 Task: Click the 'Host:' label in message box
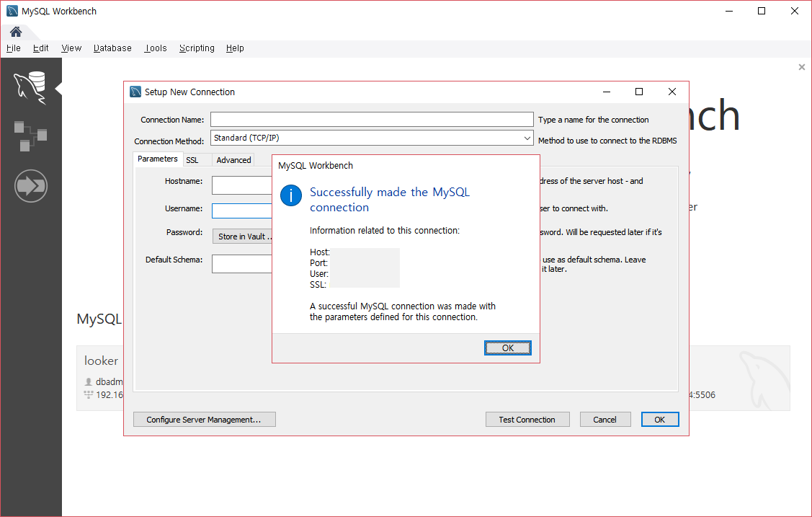coord(319,252)
